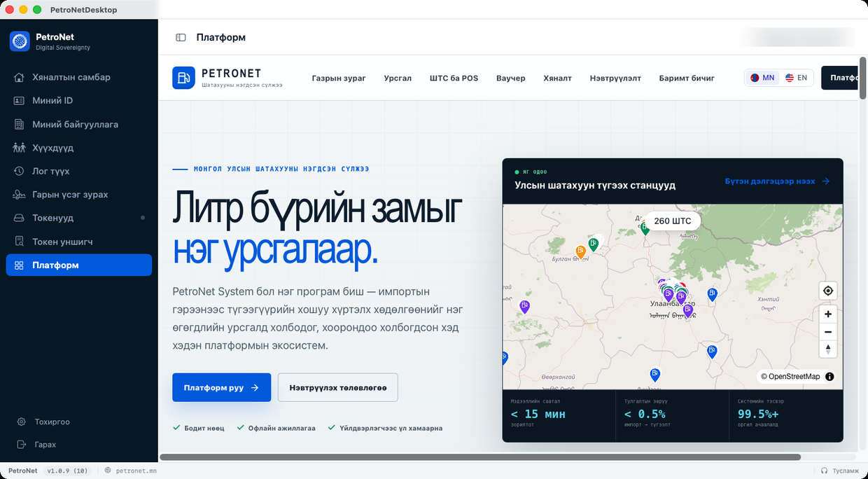The height and width of the screenshot is (479, 868).
Task: Select Платформ in the sidebar
Action: click(79, 265)
